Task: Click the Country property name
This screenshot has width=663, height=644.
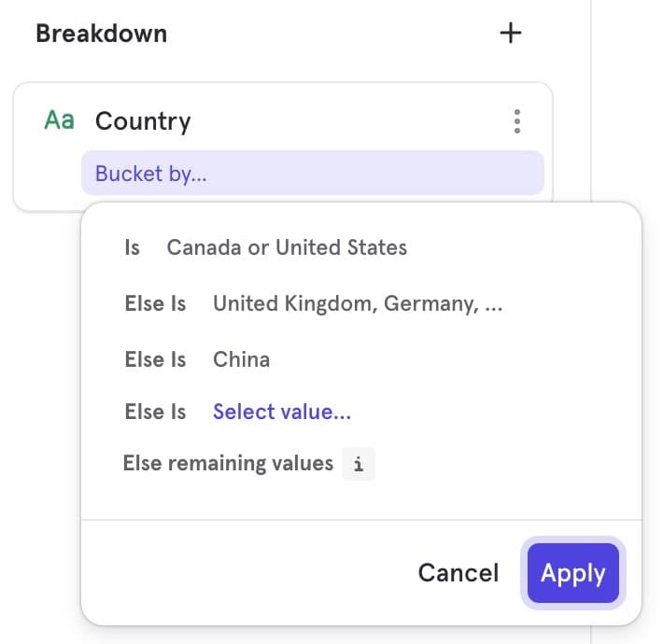Action: click(143, 121)
